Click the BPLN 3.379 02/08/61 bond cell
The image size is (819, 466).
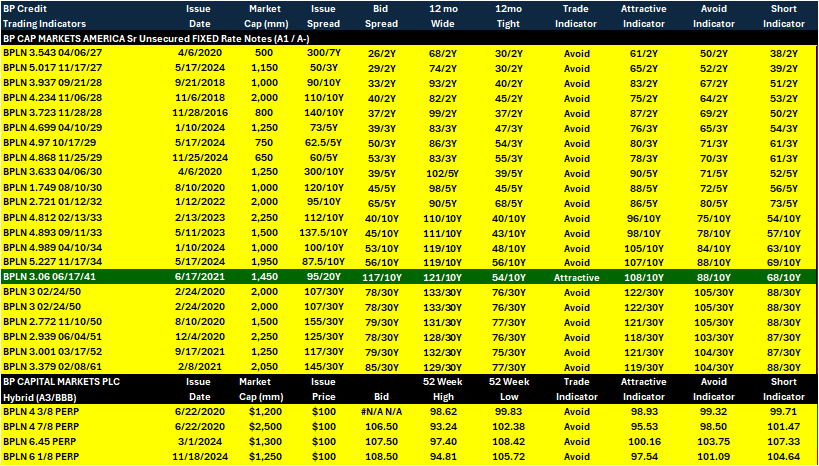(40, 367)
